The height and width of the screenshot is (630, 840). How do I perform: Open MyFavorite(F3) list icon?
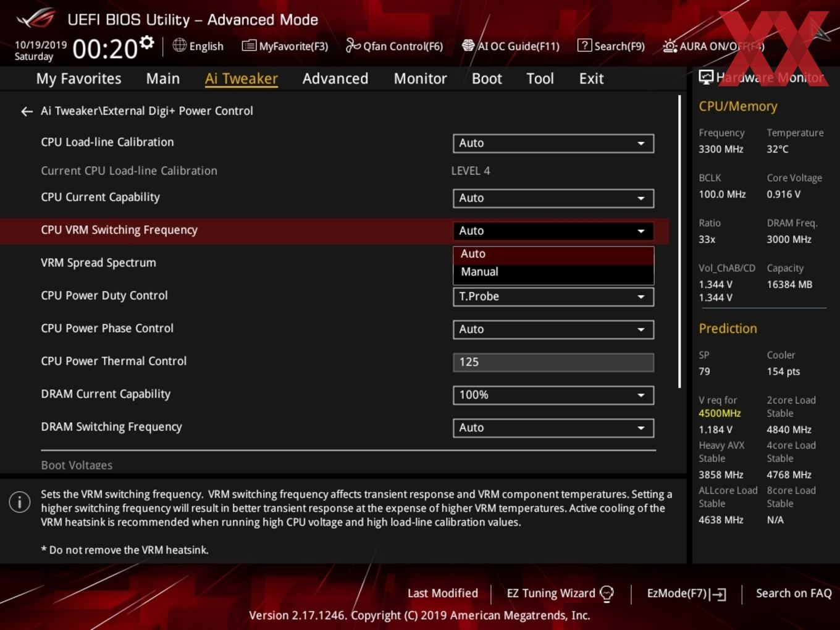(248, 46)
